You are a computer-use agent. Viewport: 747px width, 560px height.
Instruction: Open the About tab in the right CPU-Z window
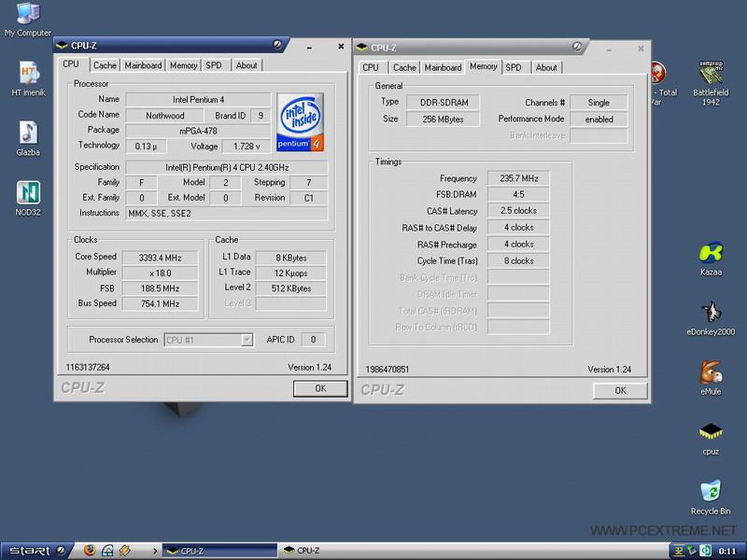point(546,67)
